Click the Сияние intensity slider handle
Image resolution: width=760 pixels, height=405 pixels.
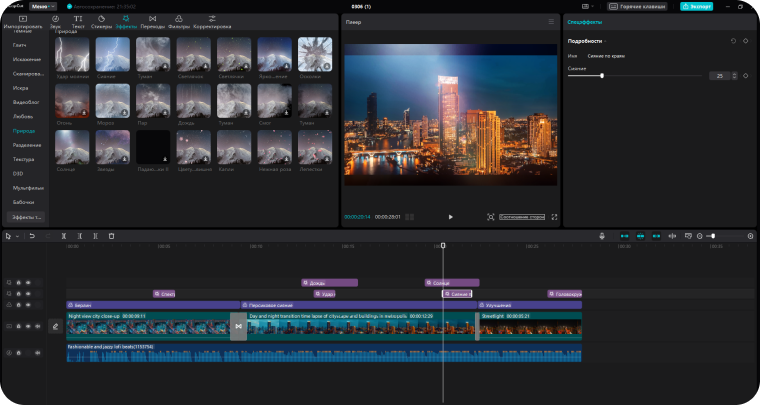click(x=601, y=76)
